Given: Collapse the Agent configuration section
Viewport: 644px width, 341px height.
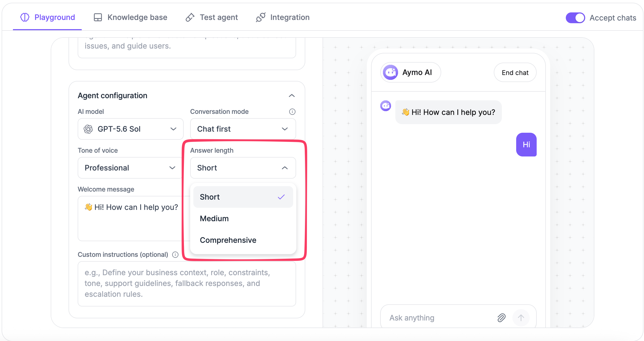Looking at the screenshot, I should [292, 96].
